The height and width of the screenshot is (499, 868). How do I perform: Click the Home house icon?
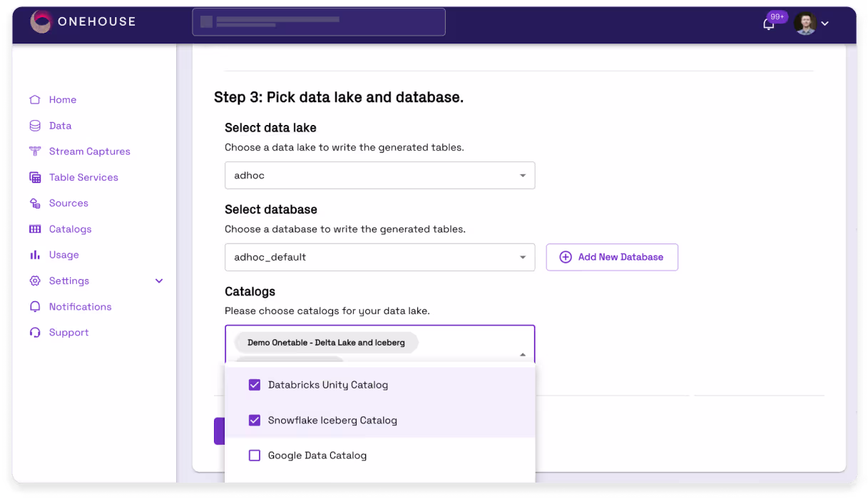point(35,100)
